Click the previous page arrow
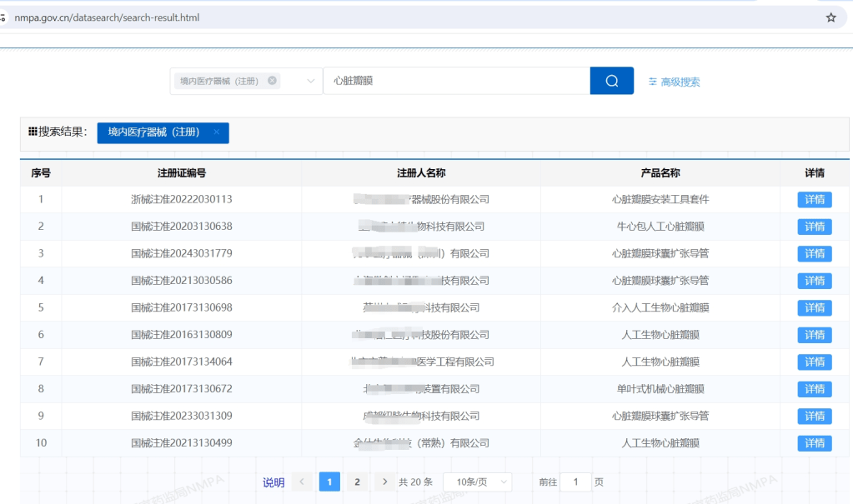The width and height of the screenshot is (853, 504). click(x=302, y=482)
